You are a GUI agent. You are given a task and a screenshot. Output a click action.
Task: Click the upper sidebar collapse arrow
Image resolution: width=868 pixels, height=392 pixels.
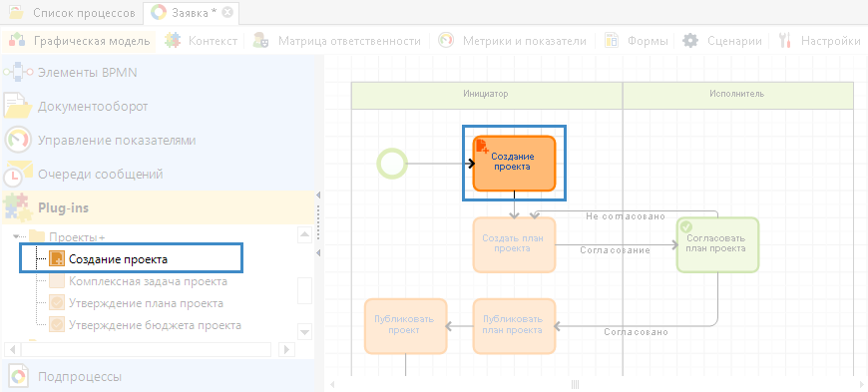point(318,195)
